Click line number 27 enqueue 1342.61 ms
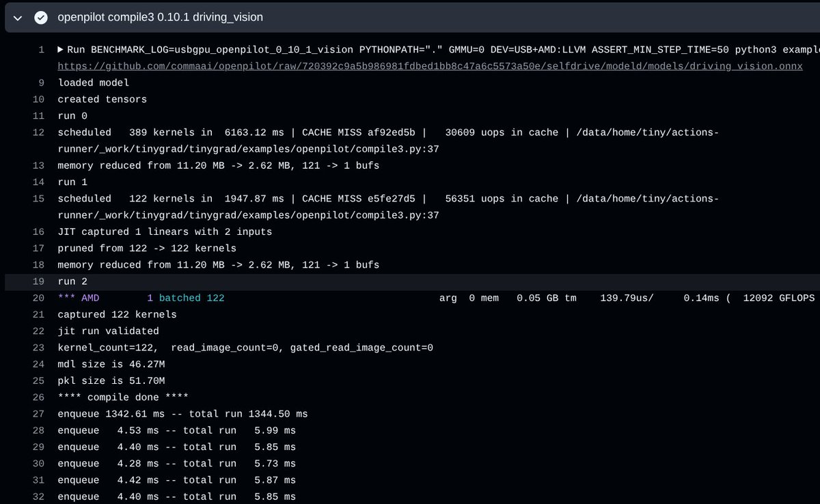 (38, 414)
